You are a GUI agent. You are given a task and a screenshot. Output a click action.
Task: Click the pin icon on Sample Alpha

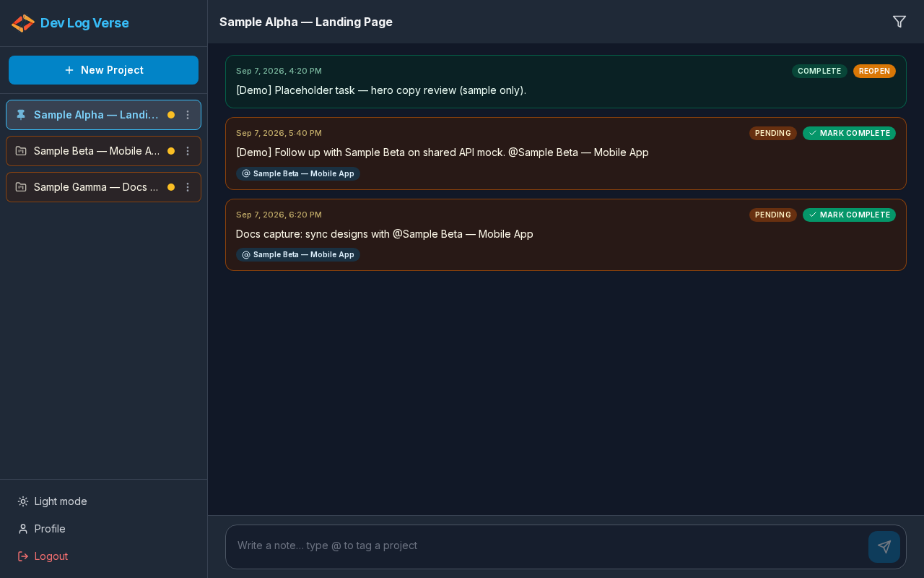point(21,115)
